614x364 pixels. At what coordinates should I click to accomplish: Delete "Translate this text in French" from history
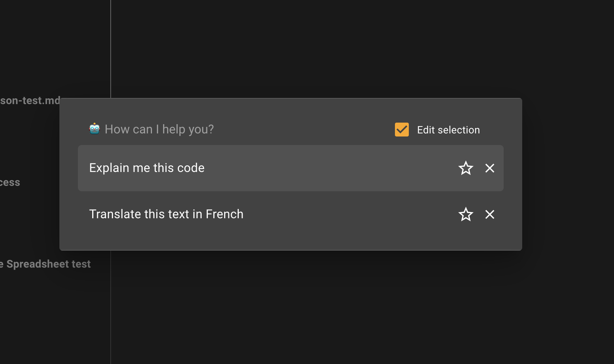pos(489,214)
